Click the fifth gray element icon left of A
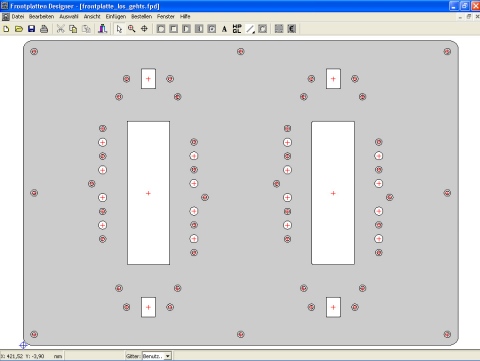 tap(212, 29)
